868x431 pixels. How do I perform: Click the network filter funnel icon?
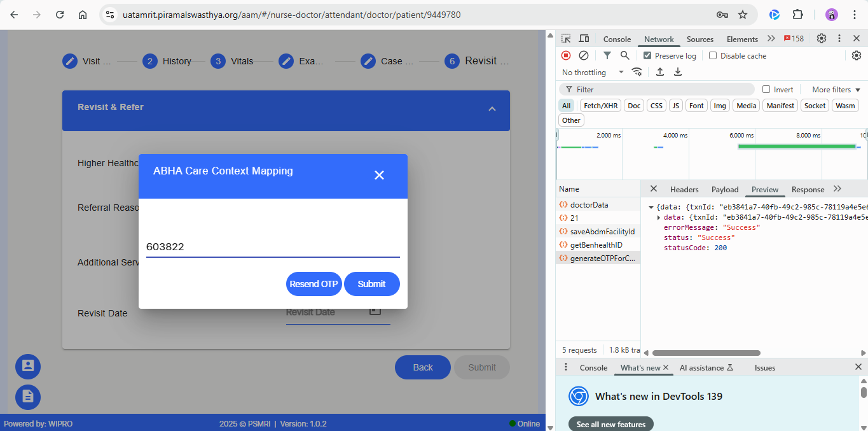[607, 56]
